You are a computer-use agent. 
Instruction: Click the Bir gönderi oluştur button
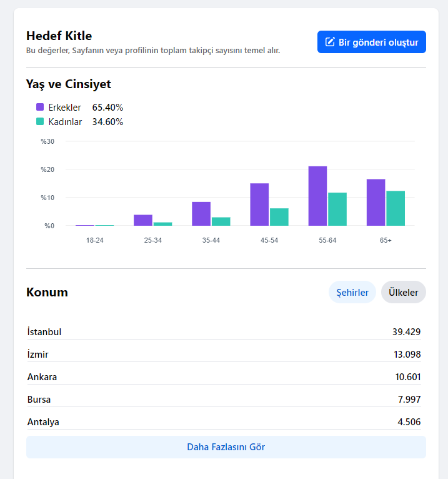click(371, 42)
